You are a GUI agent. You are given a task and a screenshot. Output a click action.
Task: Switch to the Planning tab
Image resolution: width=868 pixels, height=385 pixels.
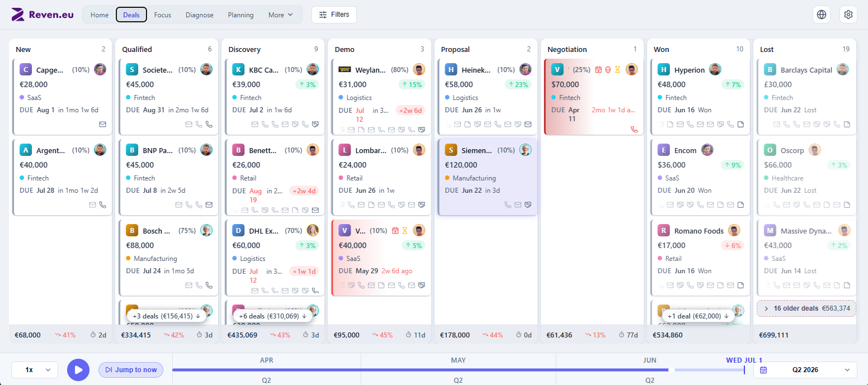(240, 15)
